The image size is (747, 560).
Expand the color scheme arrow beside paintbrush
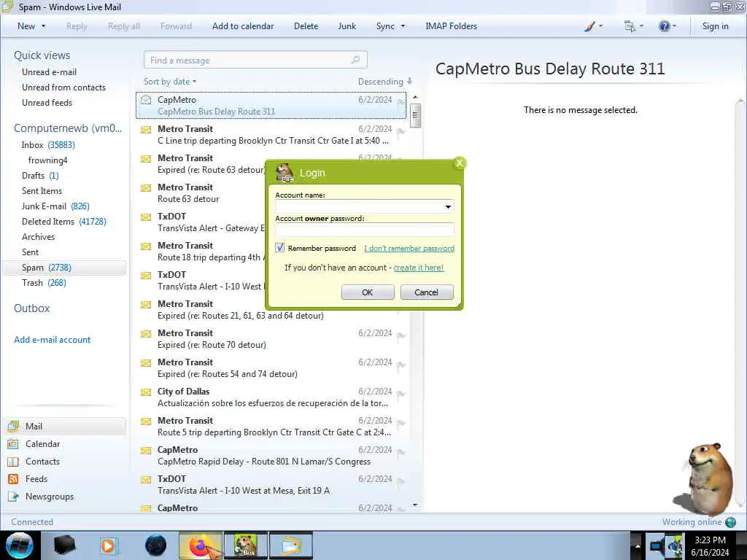pyautogui.click(x=600, y=26)
